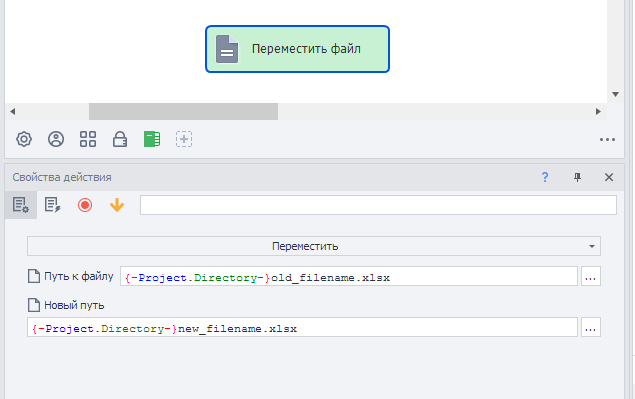Click the Путь к файлу input field

click(349, 276)
